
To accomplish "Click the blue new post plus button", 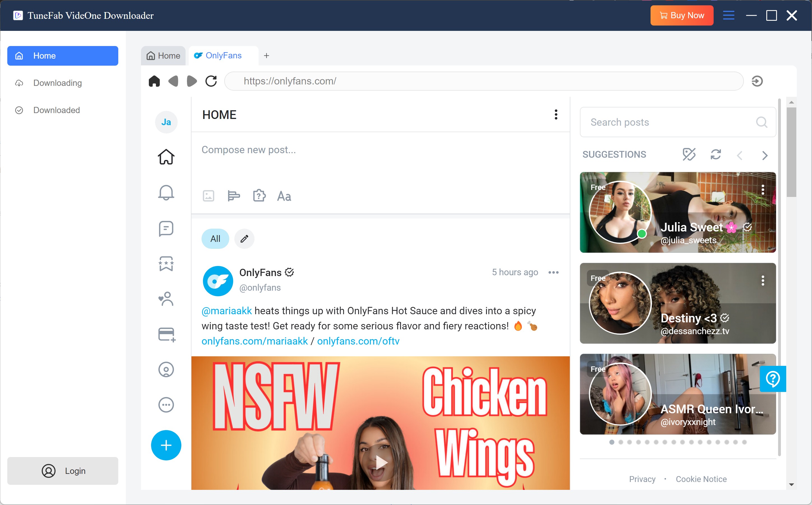I will (166, 445).
